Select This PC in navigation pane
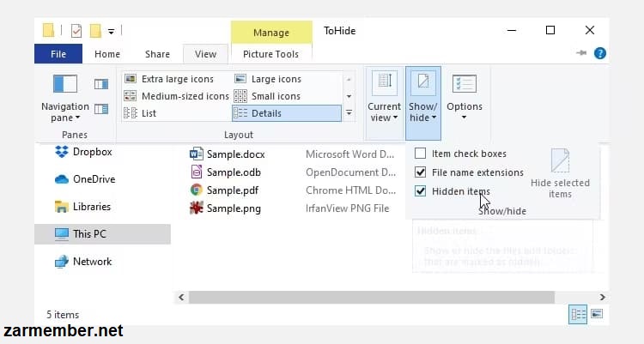 pos(102,234)
